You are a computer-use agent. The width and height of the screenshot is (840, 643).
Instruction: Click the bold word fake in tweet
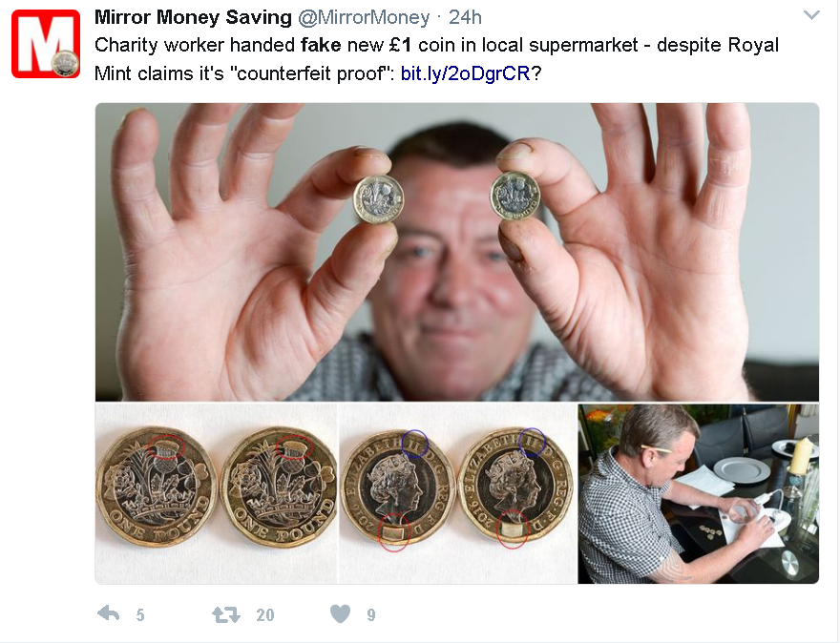pyautogui.click(x=321, y=45)
